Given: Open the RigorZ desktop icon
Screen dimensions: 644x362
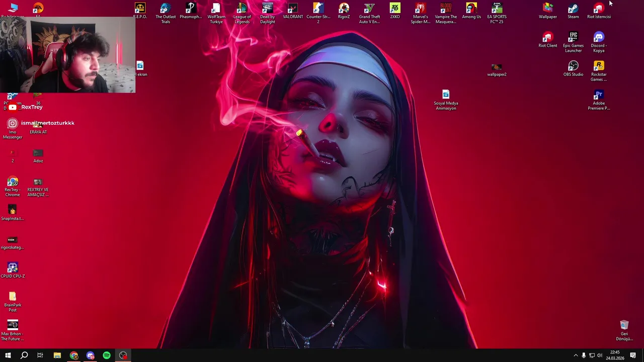Looking at the screenshot, I should 344,11.
